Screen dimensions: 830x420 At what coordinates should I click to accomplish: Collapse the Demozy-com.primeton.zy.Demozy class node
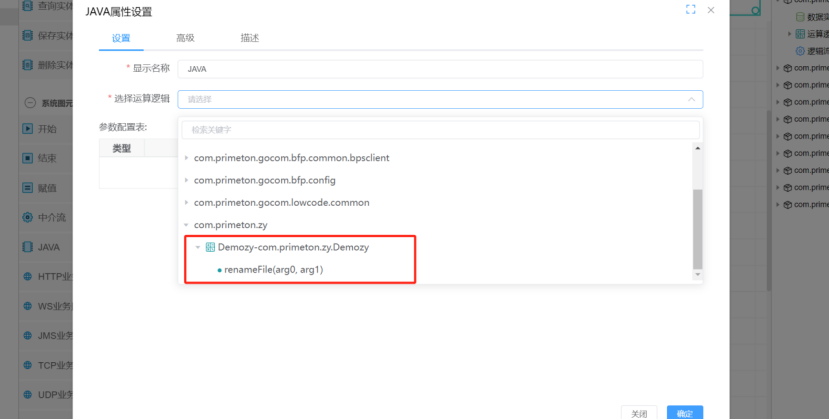pos(198,247)
